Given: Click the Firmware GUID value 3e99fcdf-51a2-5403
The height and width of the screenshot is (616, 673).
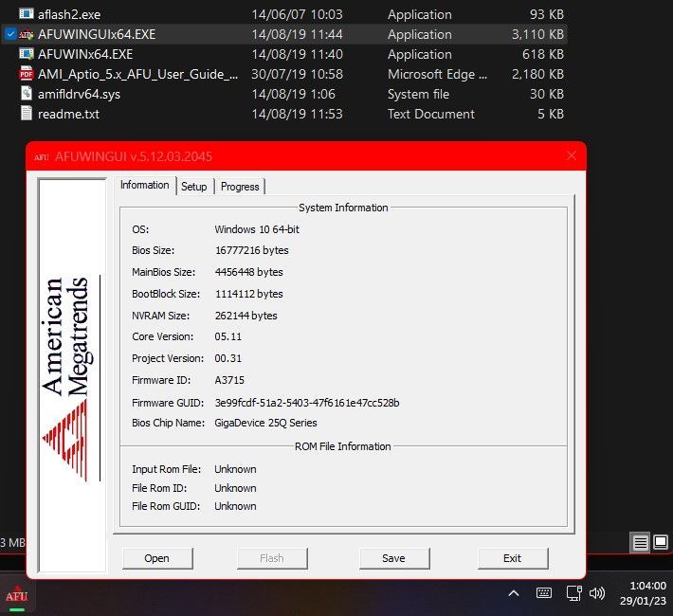Looking at the screenshot, I should (x=307, y=403).
